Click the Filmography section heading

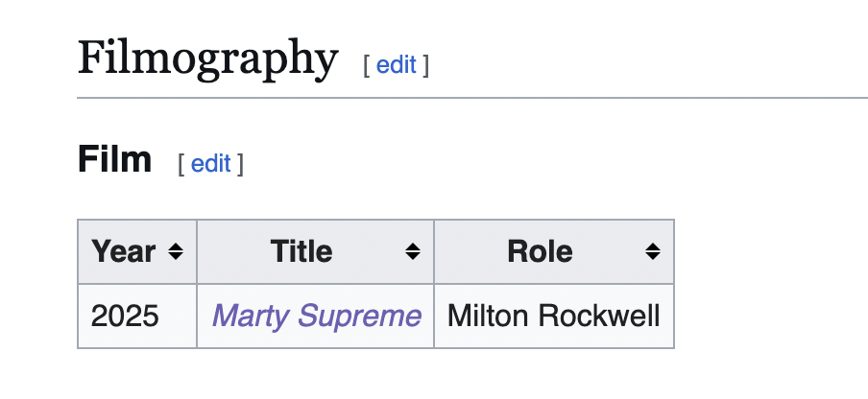pyautogui.click(x=207, y=59)
